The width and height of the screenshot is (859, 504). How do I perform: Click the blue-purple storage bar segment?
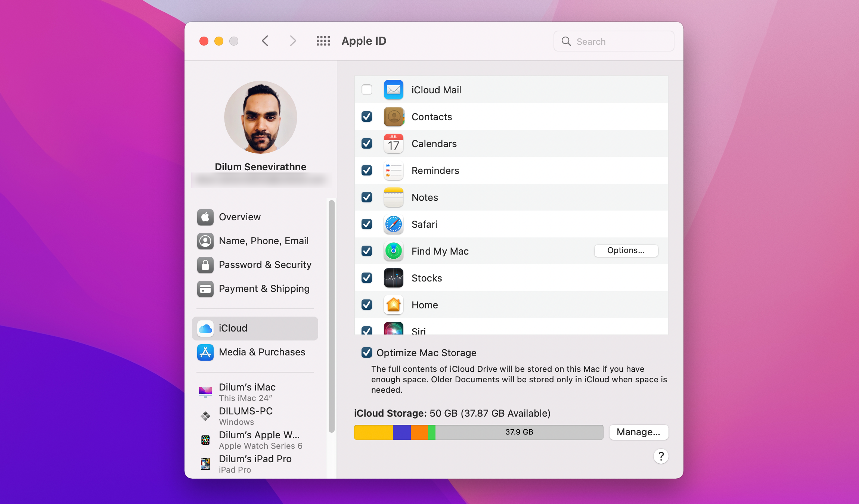402,432
